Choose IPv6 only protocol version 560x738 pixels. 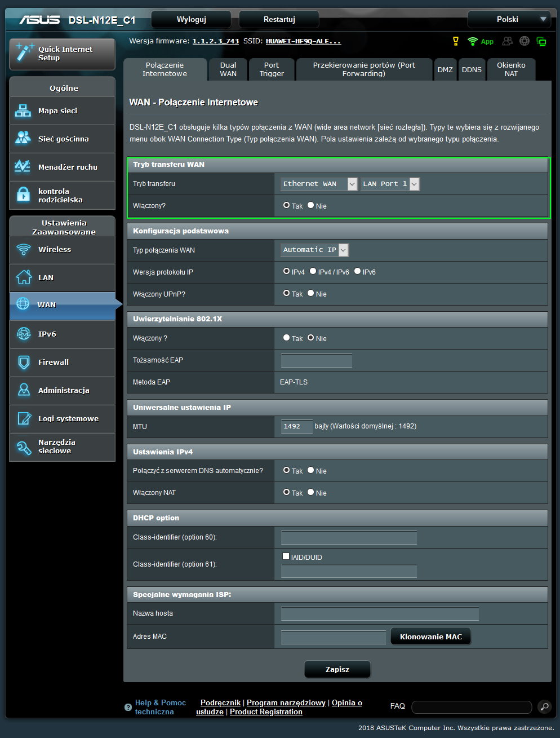coord(357,271)
